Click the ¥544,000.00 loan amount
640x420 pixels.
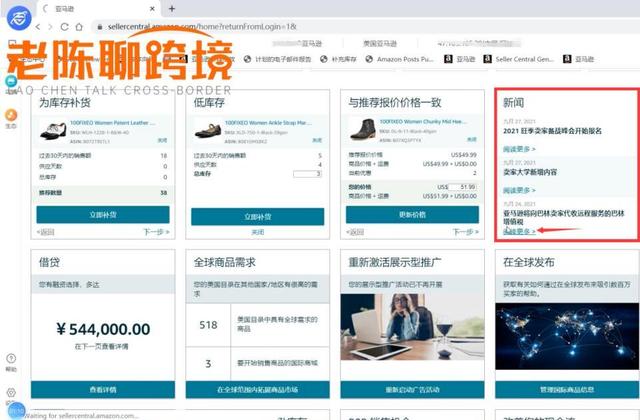coord(103,329)
